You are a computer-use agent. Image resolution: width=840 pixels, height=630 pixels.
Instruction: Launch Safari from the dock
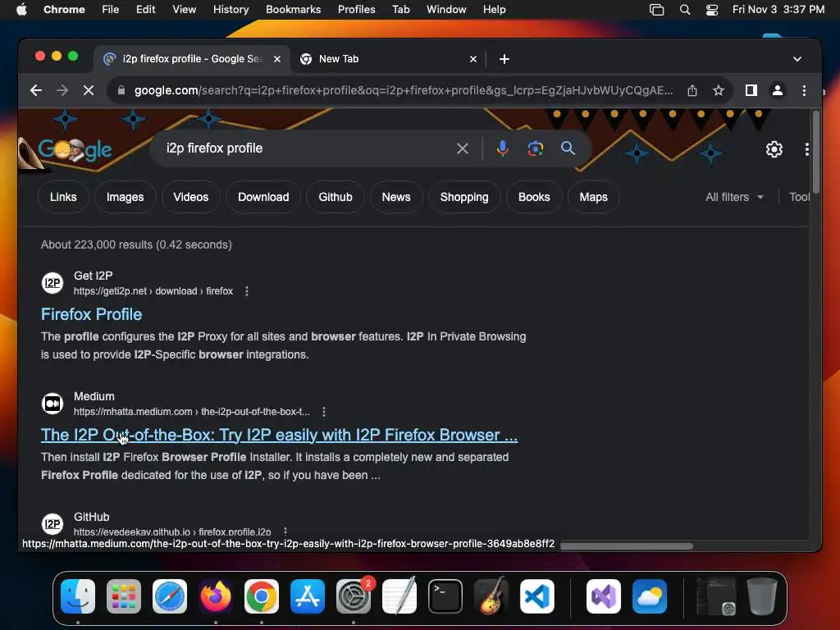pyautogui.click(x=169, y=596)
